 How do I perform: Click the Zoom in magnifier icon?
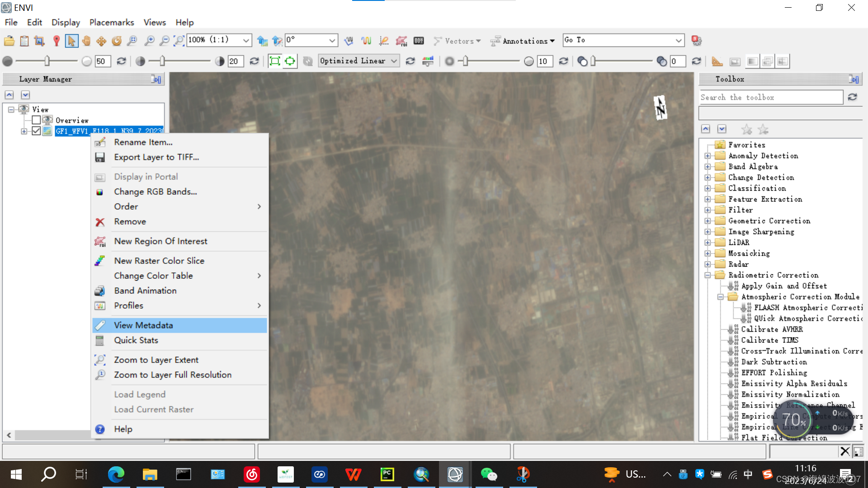(x=149, y=41)
